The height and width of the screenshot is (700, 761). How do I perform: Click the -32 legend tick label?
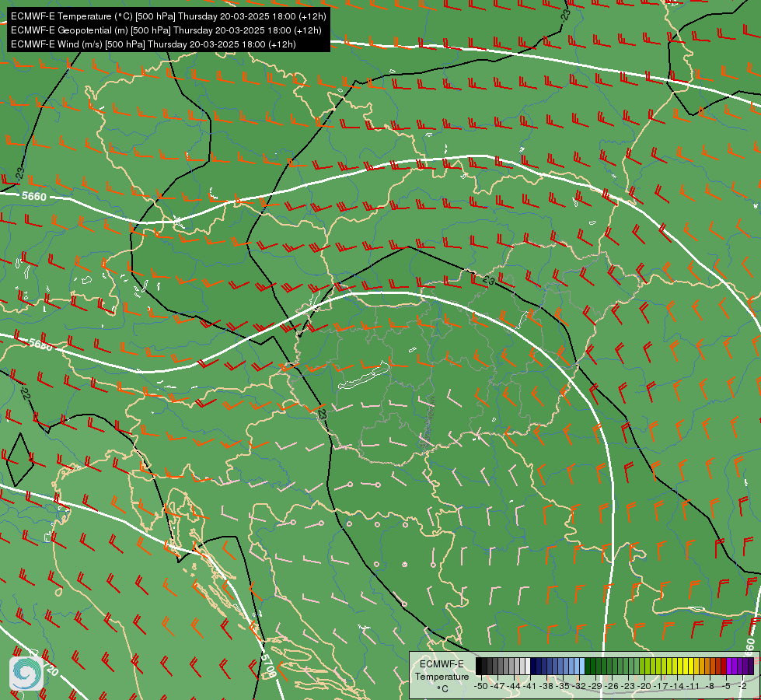[x=579, y=687]
